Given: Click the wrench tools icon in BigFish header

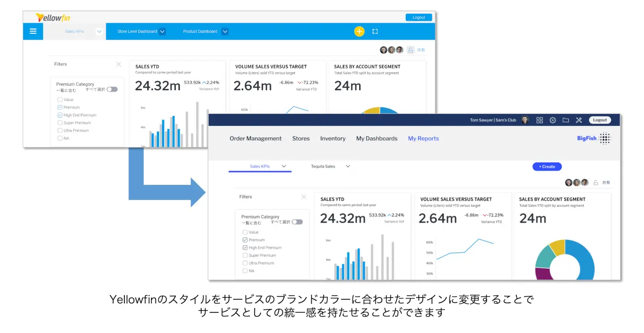Looking at the screenshot, I should (x=579, y=120).
